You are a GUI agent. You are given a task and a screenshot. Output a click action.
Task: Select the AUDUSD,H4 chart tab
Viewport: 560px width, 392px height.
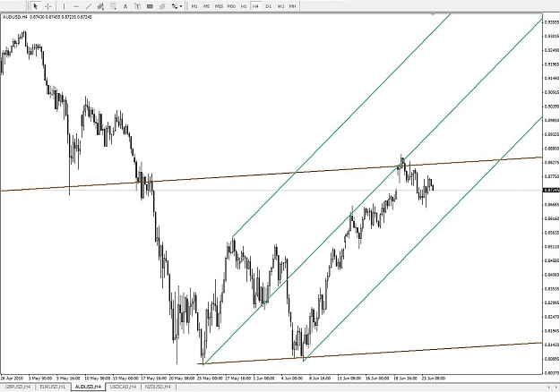pyautogui.click(x=88, y=387)
